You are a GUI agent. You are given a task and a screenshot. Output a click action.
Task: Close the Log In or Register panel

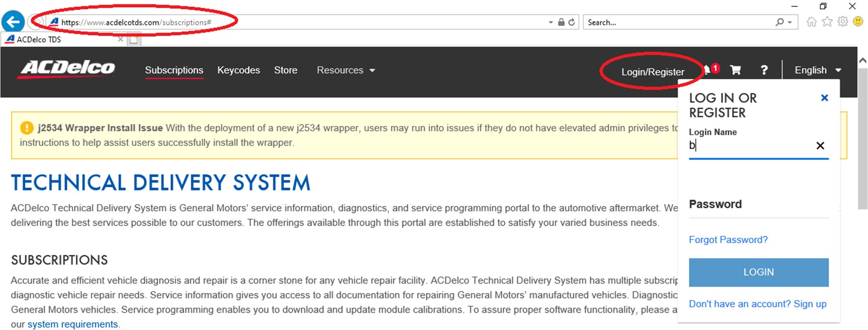[x=824, y=98]
